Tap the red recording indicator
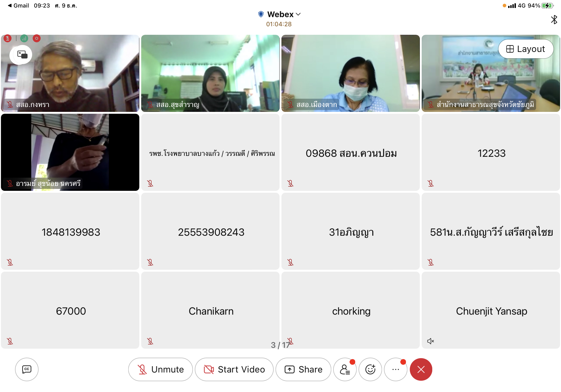Viewport: 561px width, 392px height. point(37,38)
